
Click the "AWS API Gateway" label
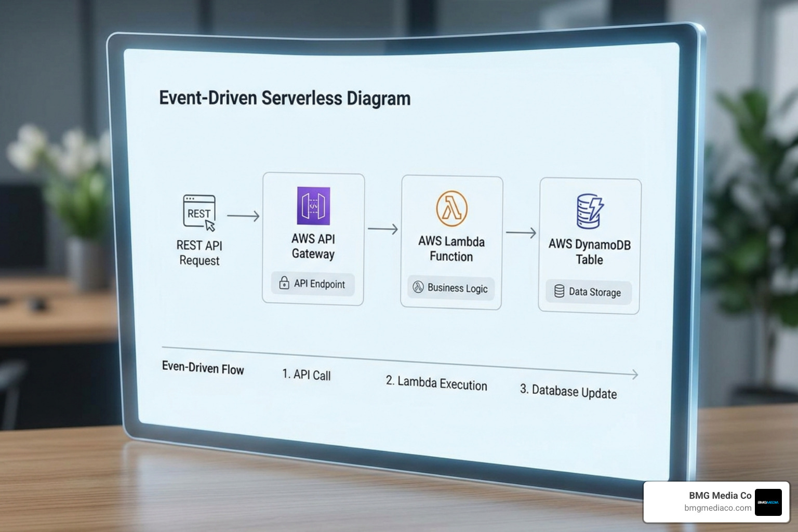pyautogui.click(x=313, y=246)
